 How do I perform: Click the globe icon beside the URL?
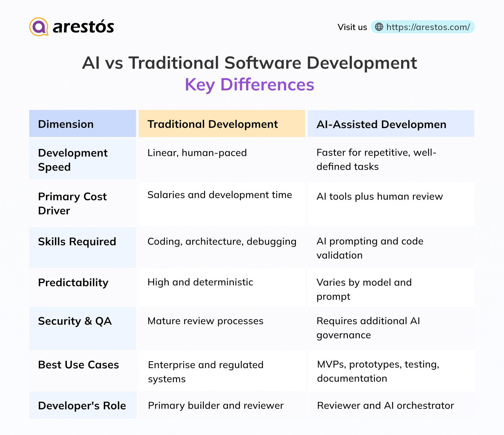379,27
